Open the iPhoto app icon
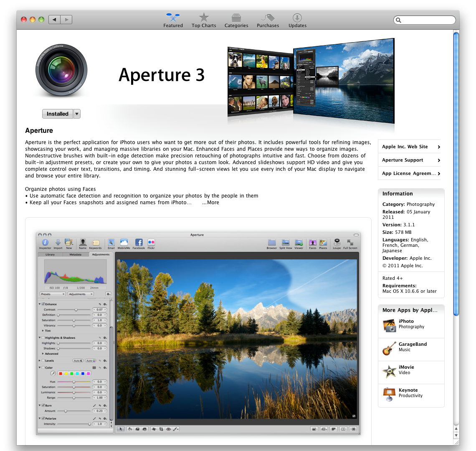This screenshot has width=476, height=451. [x=390, y=326]
